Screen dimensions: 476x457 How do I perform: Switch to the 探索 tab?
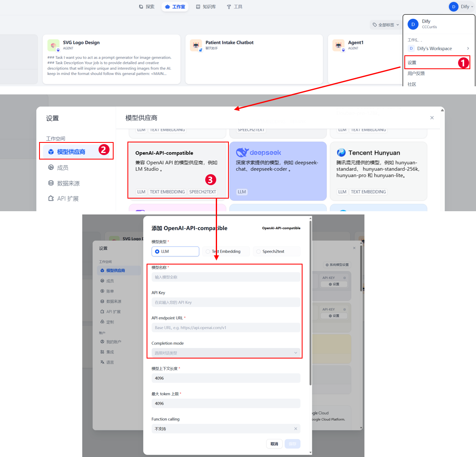point(147,7)
